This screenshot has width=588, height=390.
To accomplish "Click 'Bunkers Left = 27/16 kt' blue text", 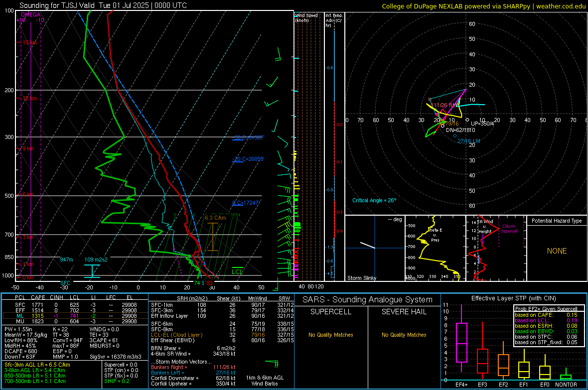I will (193, 373).
